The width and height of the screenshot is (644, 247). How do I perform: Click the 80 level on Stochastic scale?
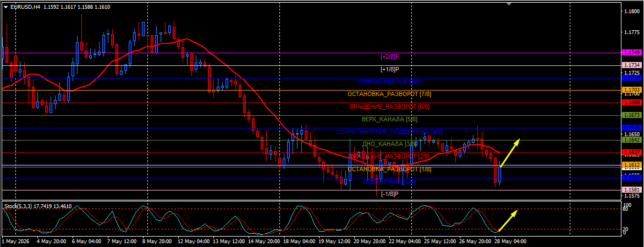[x=626, y=209]
